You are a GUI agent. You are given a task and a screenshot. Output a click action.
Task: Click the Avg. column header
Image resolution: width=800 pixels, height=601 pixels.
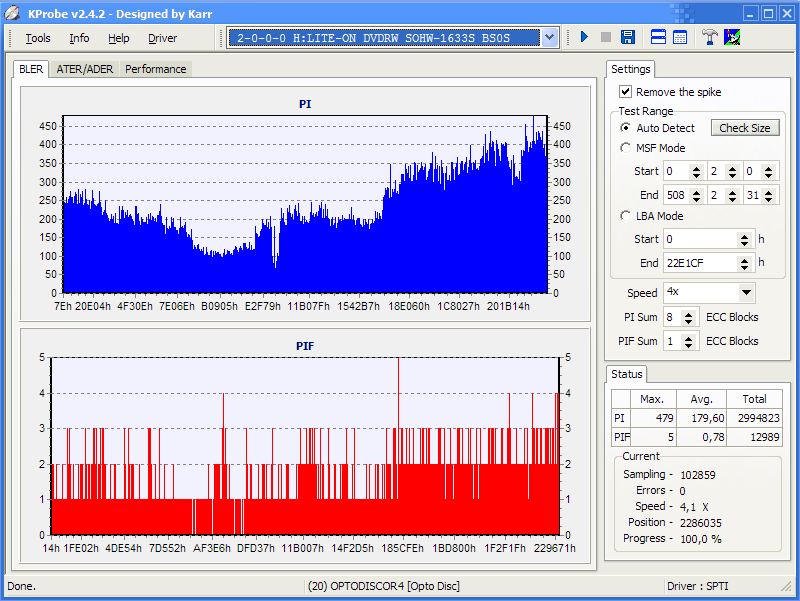coord(702,399)
